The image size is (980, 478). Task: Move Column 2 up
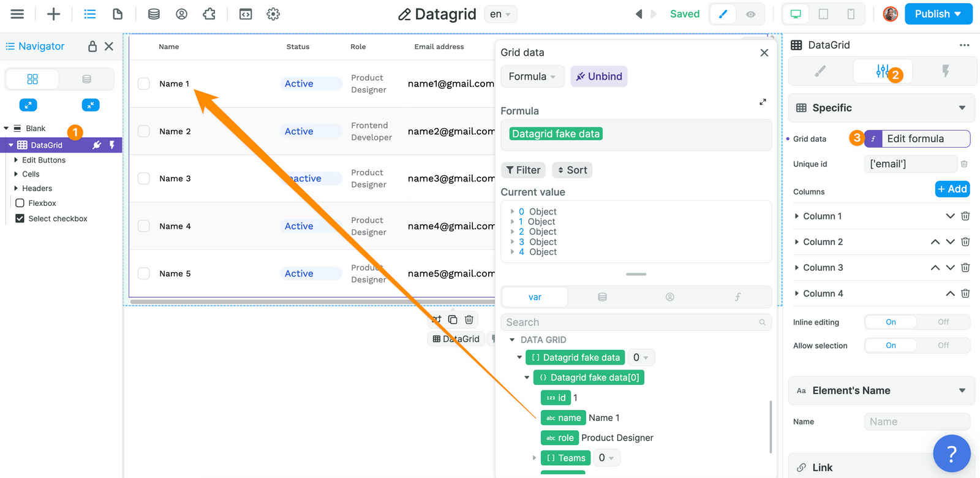click(935, 242)
